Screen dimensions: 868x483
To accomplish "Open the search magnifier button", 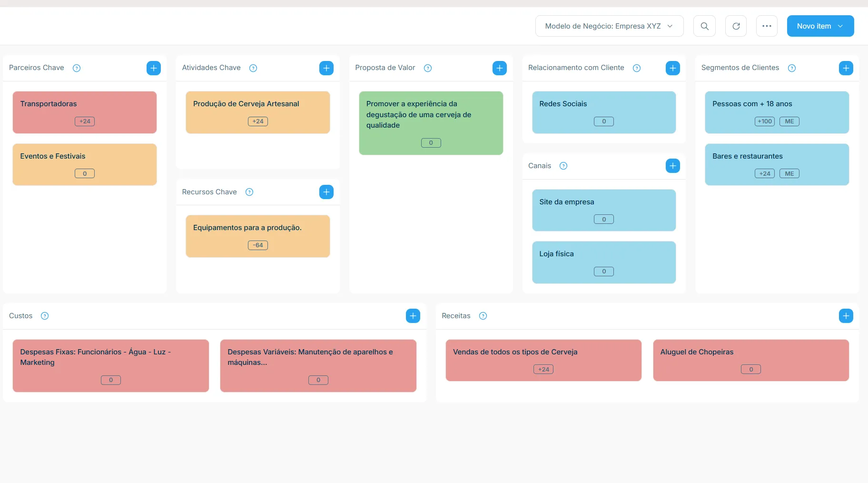I will pyautogui.click(x=704, y=26).
